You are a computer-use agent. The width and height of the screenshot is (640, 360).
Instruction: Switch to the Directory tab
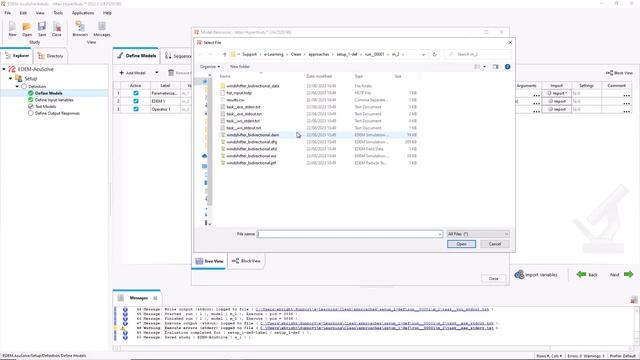[x=50, y=56]
